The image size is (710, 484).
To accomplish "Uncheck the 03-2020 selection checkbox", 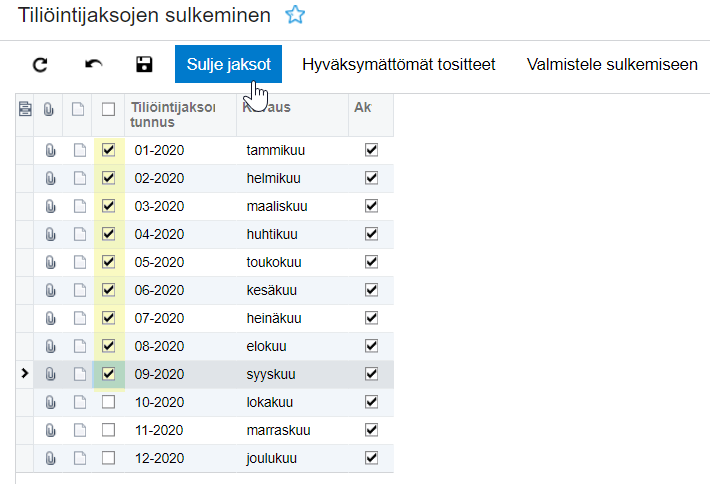I will pos(109,206).
